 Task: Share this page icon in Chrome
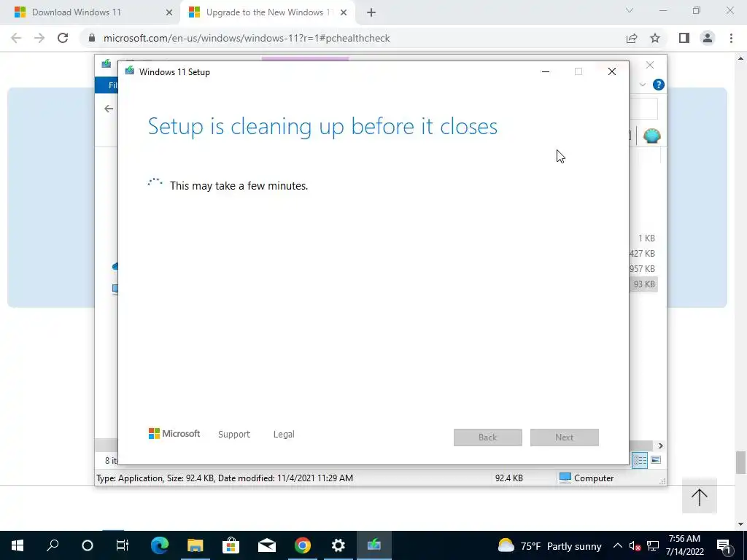coord(632,38)
